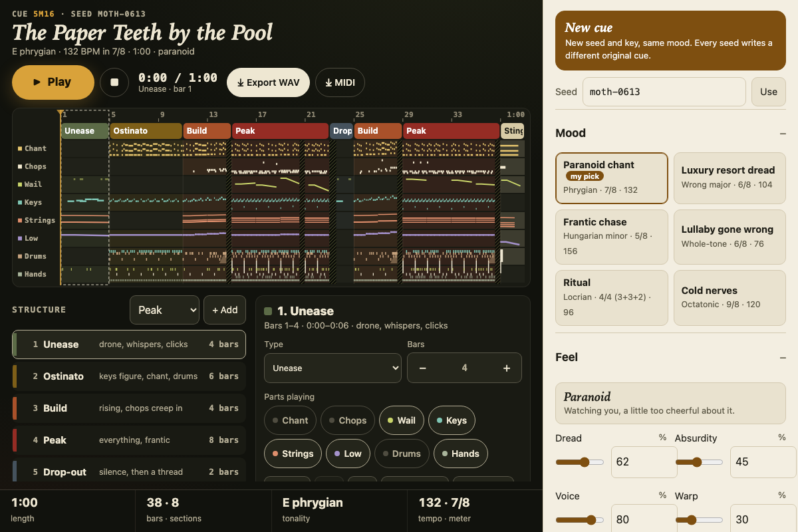798x532 pixels.
Task: Apply the seed with the Use button
Action: (x=769, y=92)
